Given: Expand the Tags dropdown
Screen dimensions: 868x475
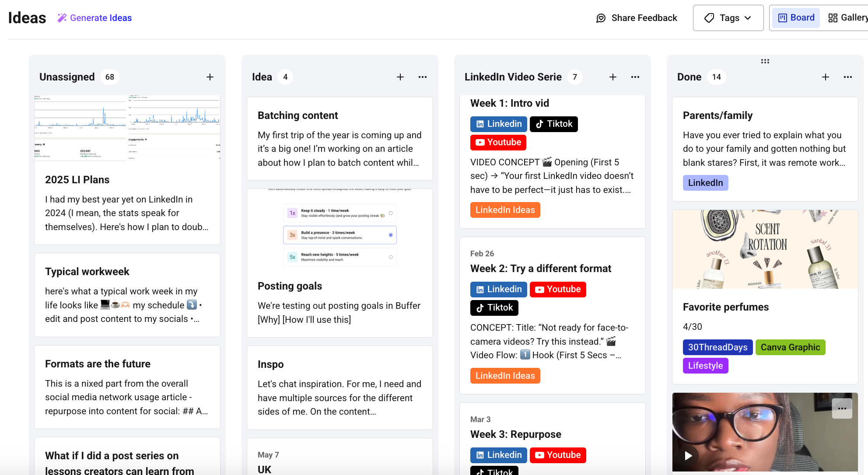Looking at the screenshot, I should point(728,18).
